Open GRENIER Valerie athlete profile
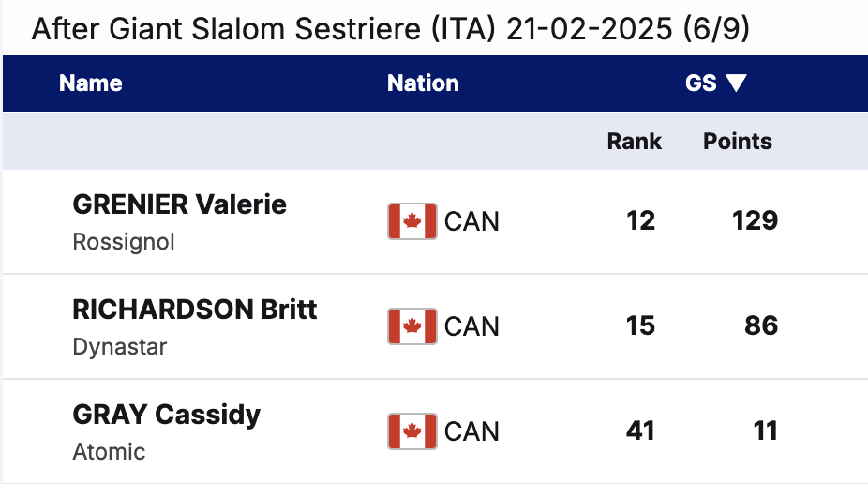This screenshot has height=484, width=868. click(x=179, y=204)
